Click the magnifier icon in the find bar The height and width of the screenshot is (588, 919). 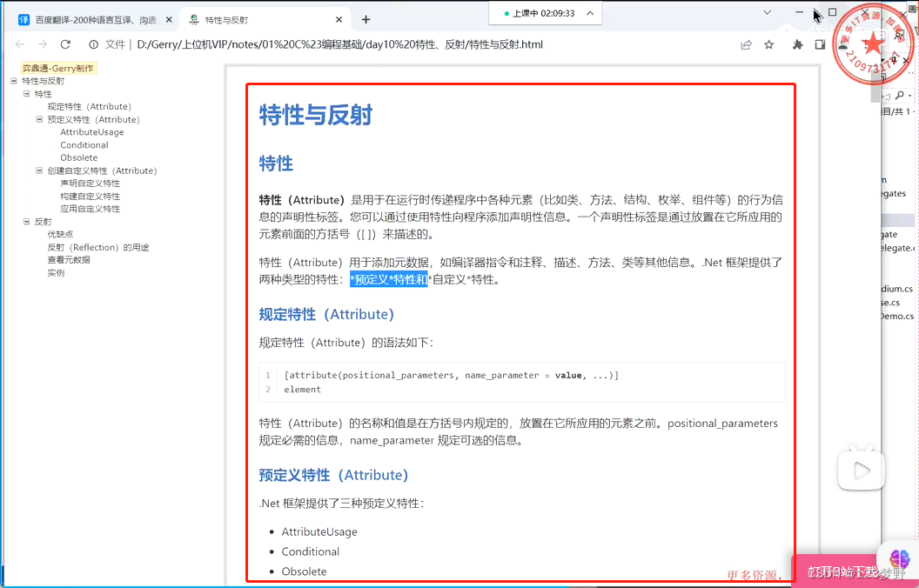pyautogui.click(x=899, y=96)
